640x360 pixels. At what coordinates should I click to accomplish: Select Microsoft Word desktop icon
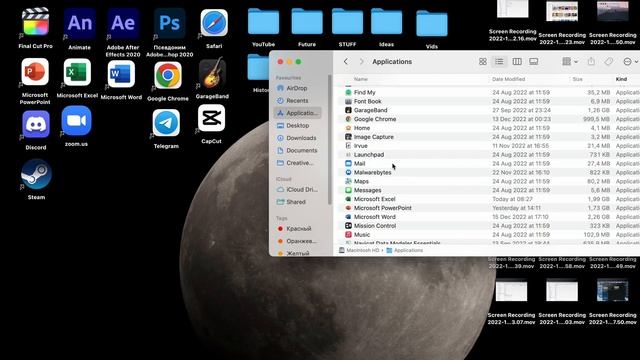121,74
